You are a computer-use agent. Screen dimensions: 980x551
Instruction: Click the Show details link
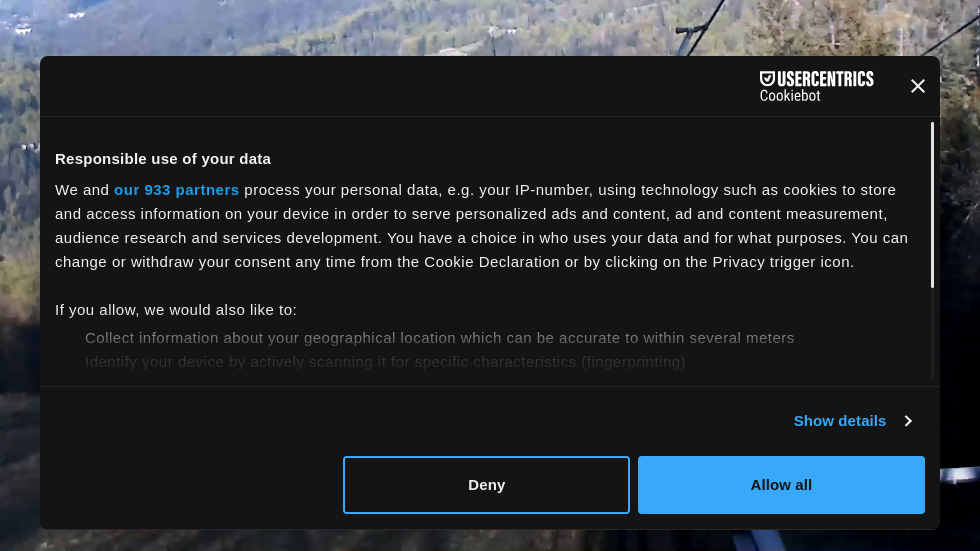pos(839,421)
